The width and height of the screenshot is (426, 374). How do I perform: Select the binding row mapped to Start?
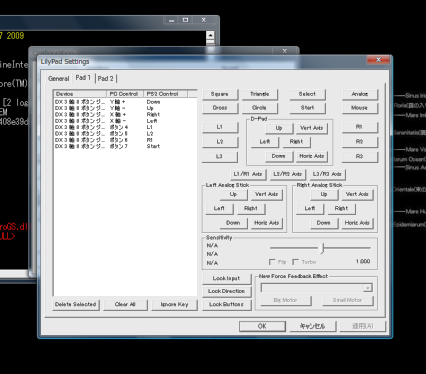pos(125,146)
